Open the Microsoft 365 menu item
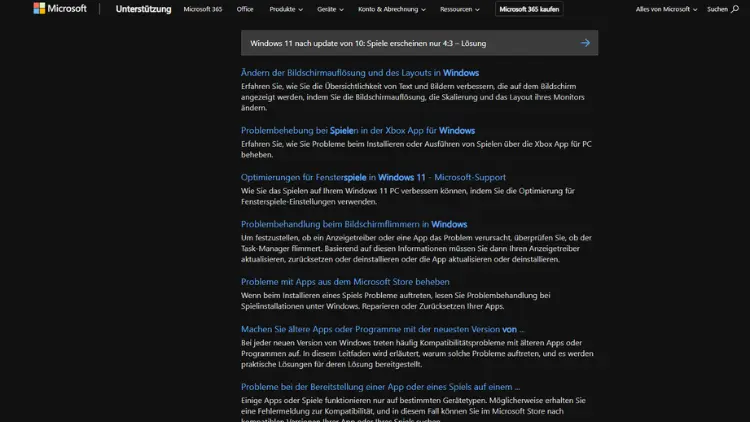This screenshot has width=750, height=422. click(x=203, y=9)
